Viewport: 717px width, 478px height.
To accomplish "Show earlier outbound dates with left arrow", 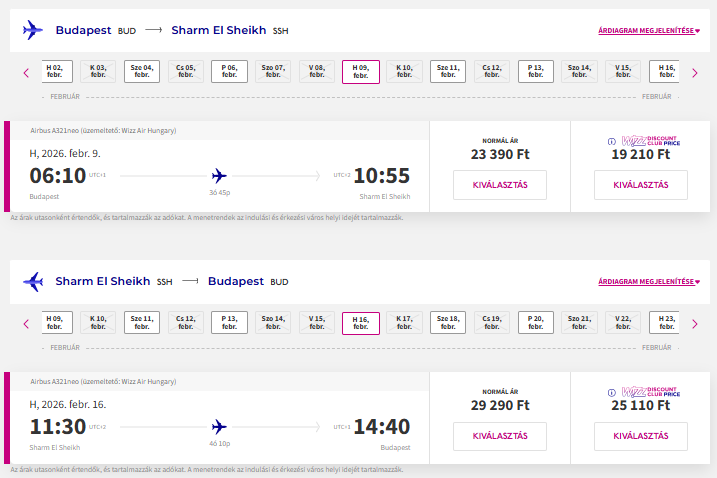I will pyautogui.click(x=26, y=73).
